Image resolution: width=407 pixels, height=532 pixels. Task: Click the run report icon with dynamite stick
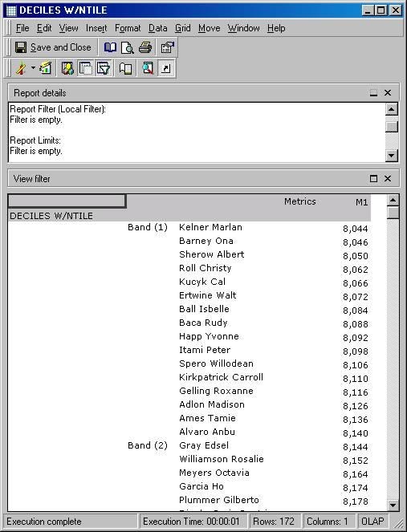pyautogui.click(x=21, y=68)
